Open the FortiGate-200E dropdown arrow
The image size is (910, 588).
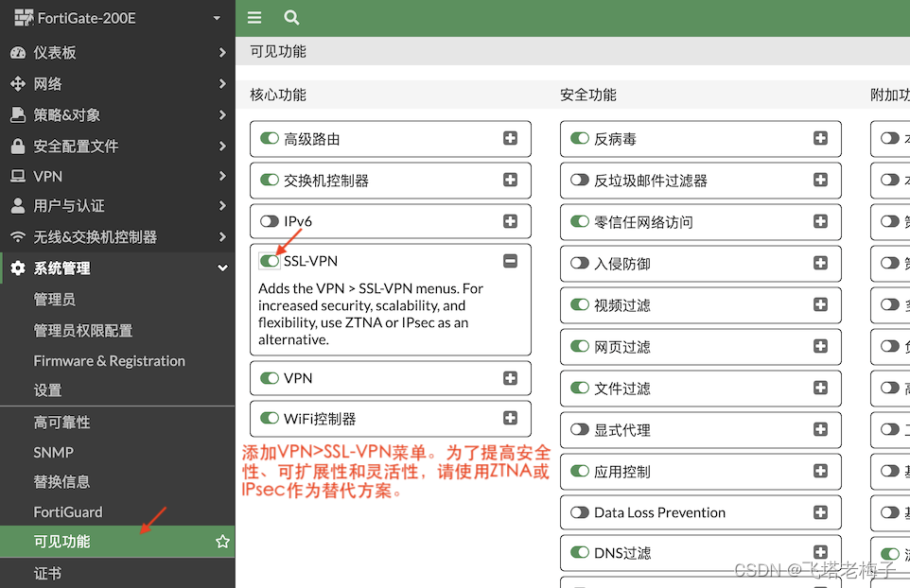click(x=217, y=18)
